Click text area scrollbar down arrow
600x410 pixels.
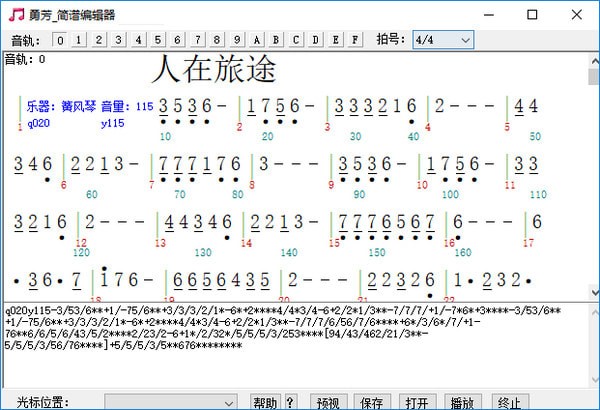tap(594, 380)
